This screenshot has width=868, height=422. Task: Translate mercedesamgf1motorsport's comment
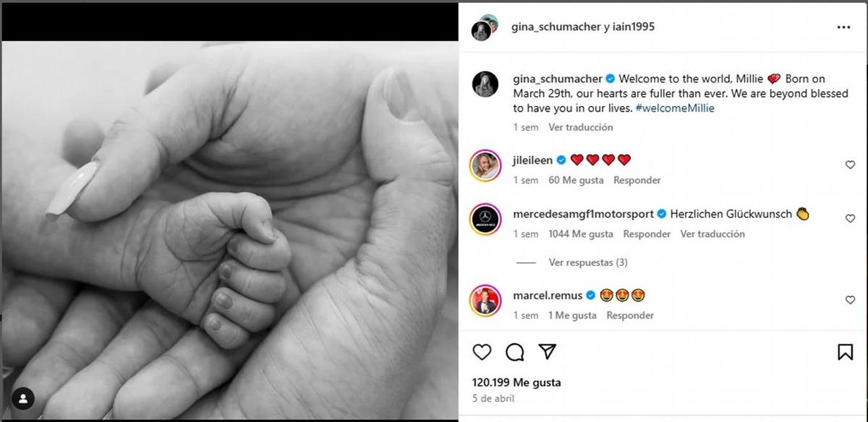[x=712, y=234]
